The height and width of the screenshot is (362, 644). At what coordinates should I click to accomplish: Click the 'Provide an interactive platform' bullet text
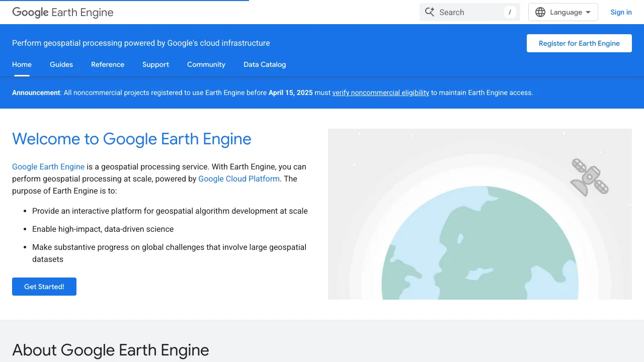tap(170, 211)
